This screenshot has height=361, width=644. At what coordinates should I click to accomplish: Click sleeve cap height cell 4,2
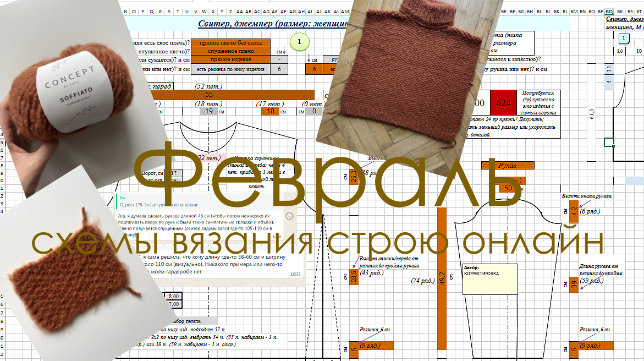(x=574, y=211)
